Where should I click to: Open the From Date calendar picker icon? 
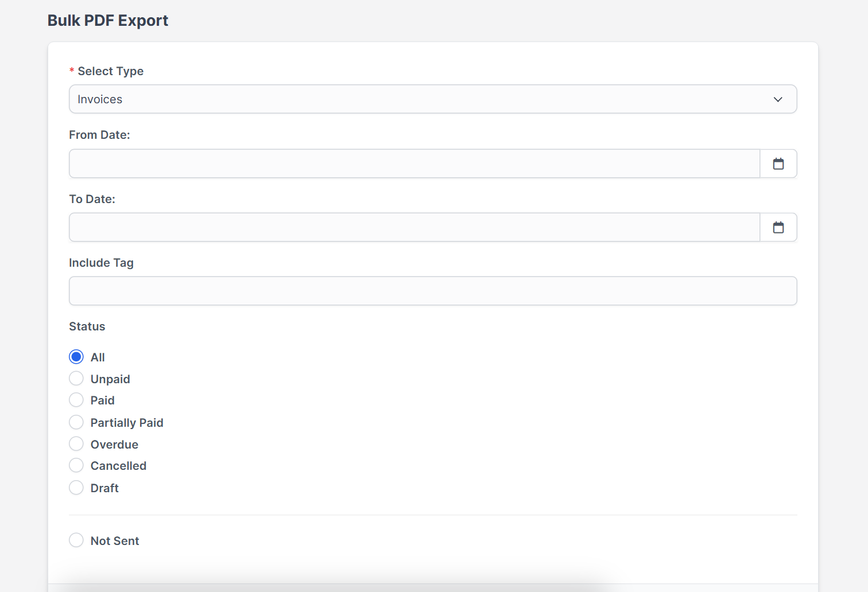coord(778,163)
